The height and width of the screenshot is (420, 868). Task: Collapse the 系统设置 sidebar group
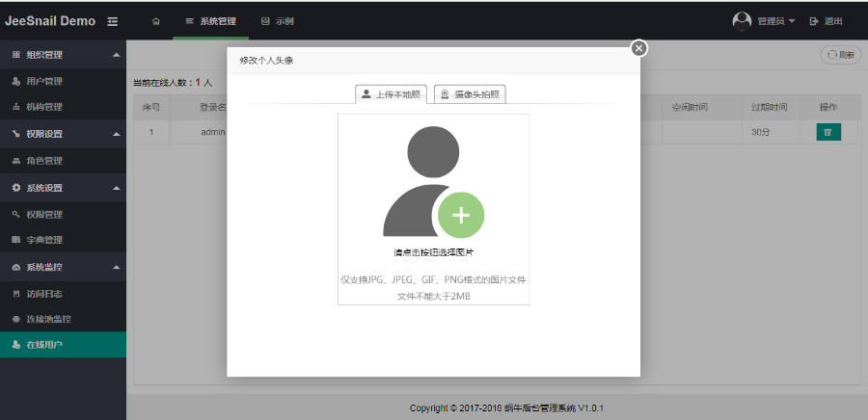pyautogui.click(x=63, y=188)
